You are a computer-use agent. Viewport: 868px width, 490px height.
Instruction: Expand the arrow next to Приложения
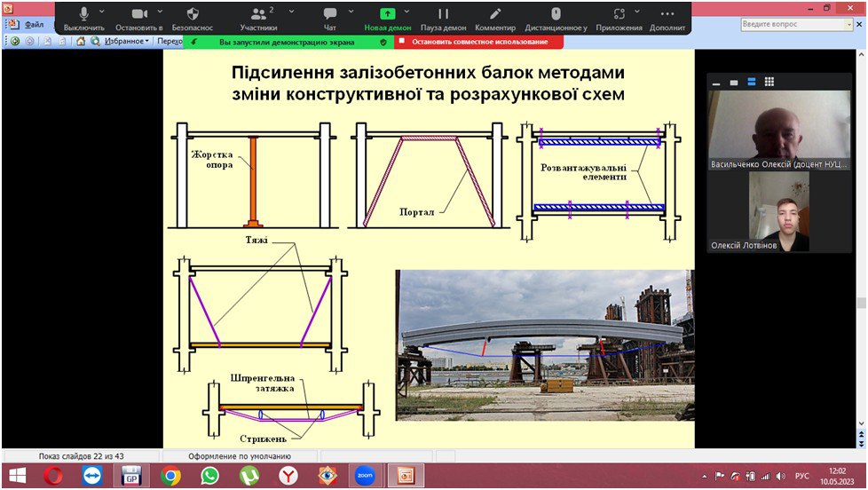(637, 11)
